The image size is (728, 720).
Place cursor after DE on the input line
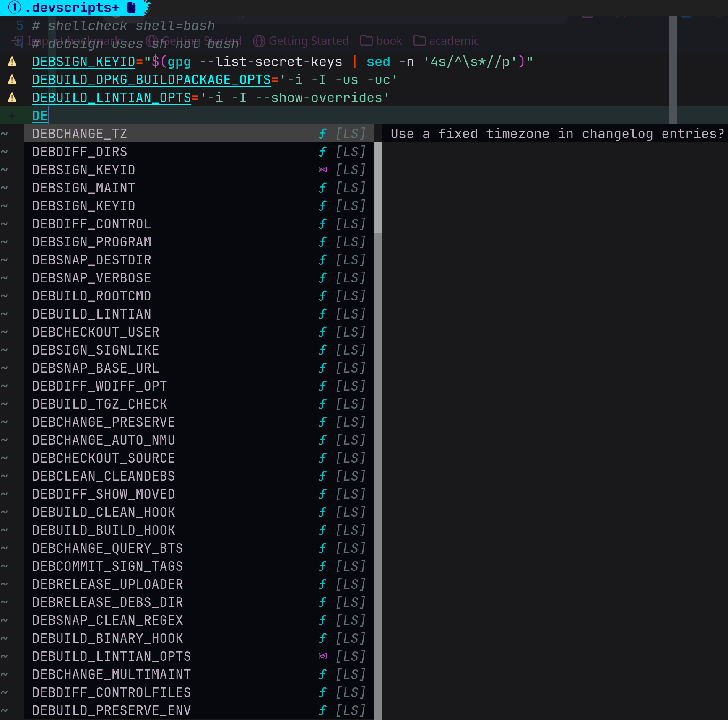pos(49,116)
